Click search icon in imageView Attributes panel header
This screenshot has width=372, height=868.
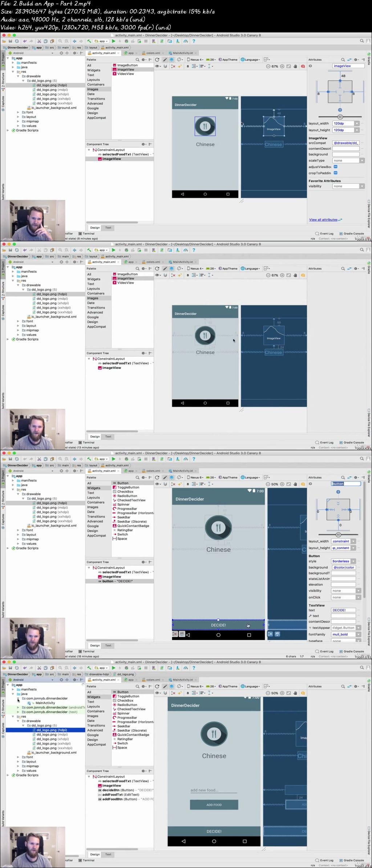(x=343, y=60)
